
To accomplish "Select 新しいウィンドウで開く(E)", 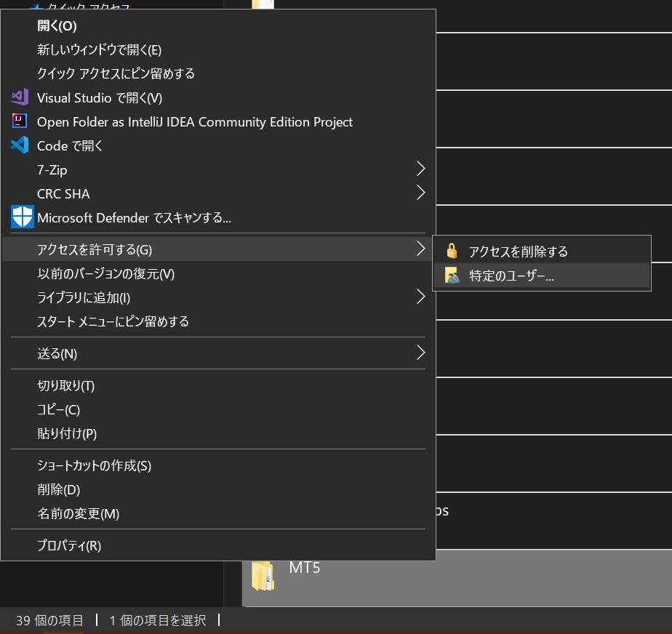I will (x=99, y=49).
